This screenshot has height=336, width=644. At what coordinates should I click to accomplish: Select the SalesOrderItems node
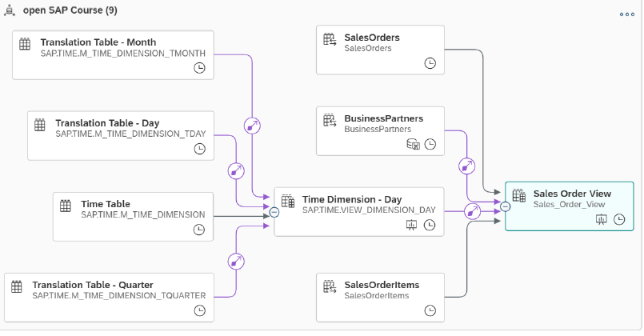click(x=380, y=298)
